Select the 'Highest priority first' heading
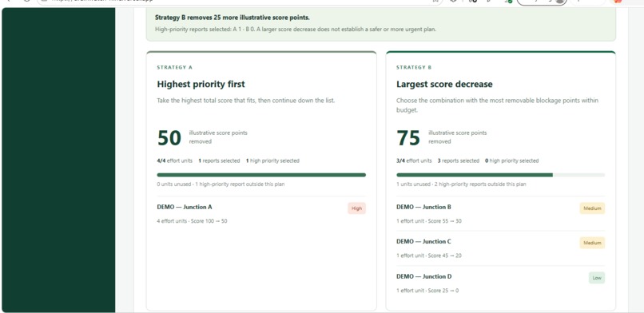The image size is (644, 313). coord(201,84)
